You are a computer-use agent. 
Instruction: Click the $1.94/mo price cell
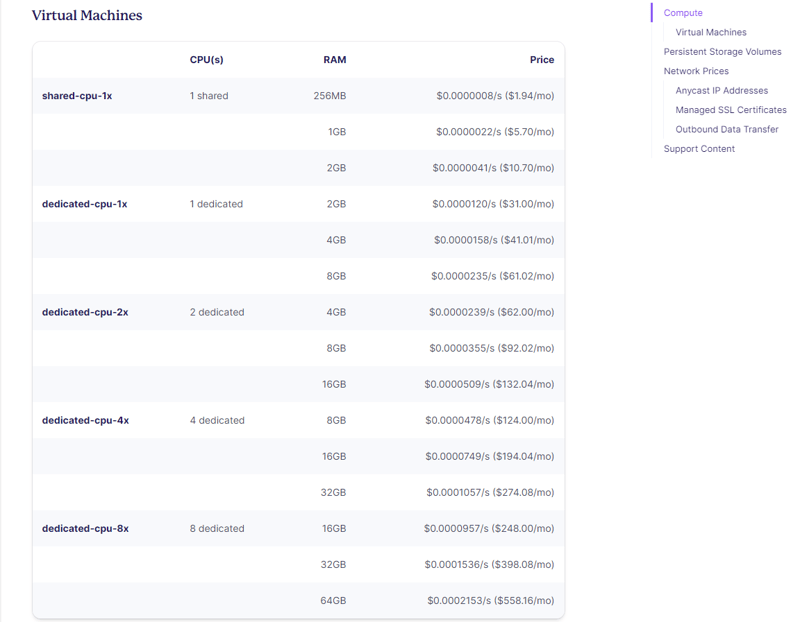(x=495, y=96)
